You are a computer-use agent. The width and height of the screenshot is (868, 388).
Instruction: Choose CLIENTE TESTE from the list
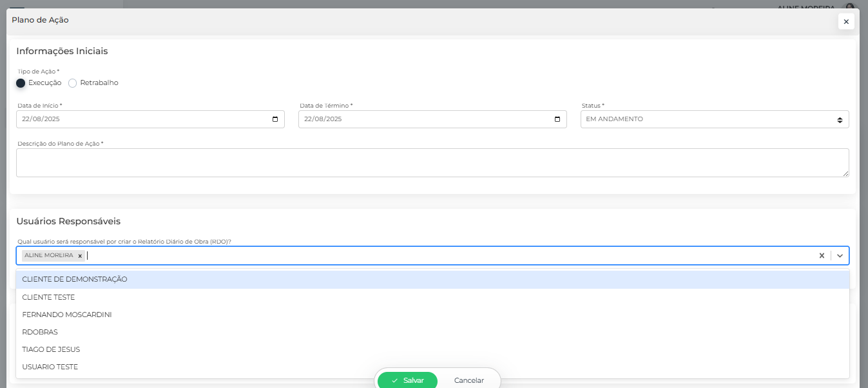pyautogui.click(x=48, y=297)
